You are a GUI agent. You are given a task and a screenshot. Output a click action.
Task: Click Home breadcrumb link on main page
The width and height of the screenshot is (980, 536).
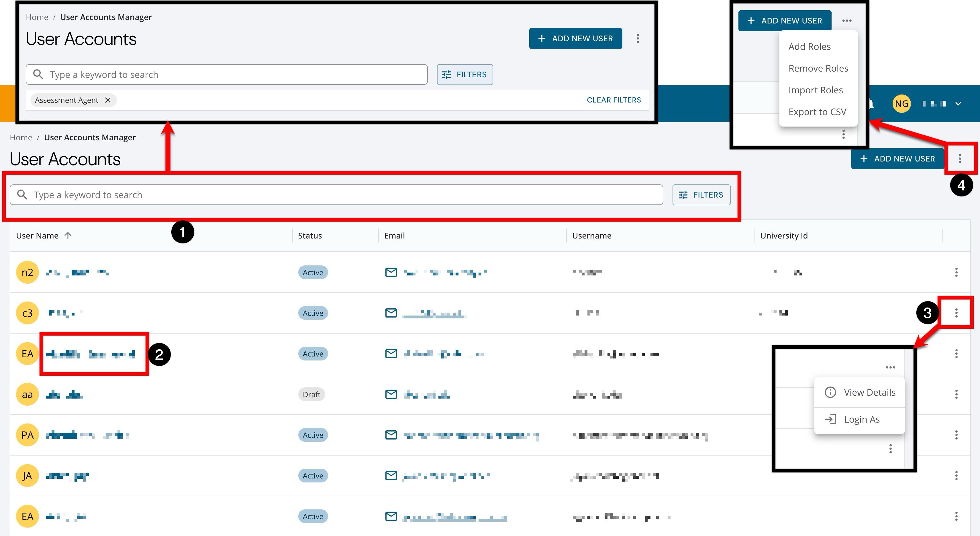point(21,137)
